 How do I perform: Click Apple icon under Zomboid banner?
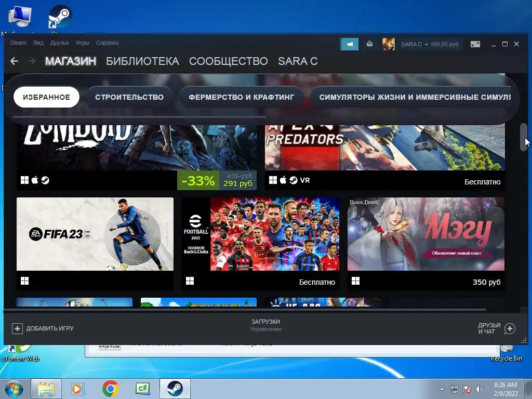35,180
